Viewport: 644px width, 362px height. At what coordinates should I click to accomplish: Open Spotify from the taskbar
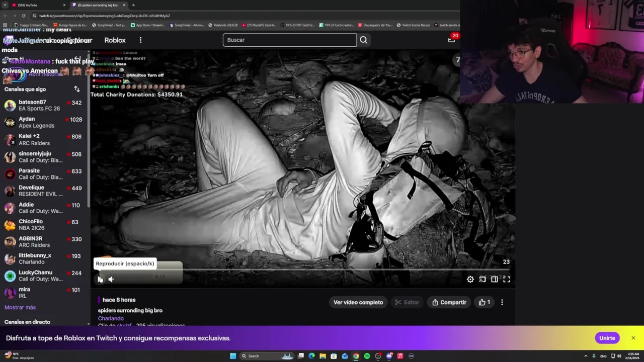(367, 356)
